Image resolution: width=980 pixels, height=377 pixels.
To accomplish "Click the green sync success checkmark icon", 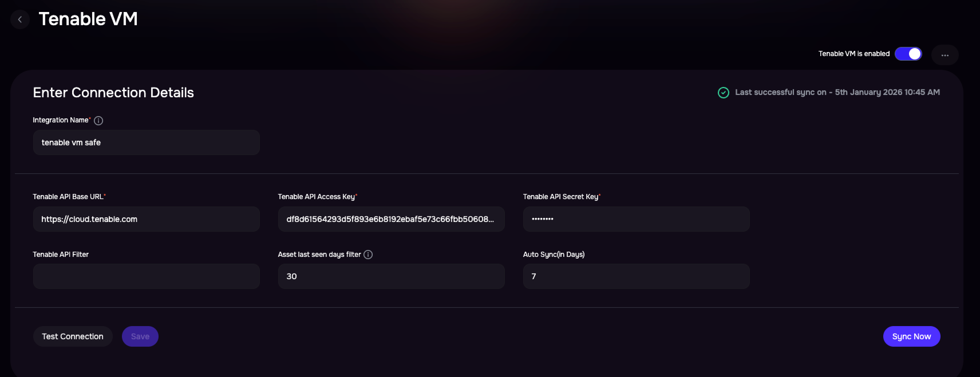I will 723,93.
